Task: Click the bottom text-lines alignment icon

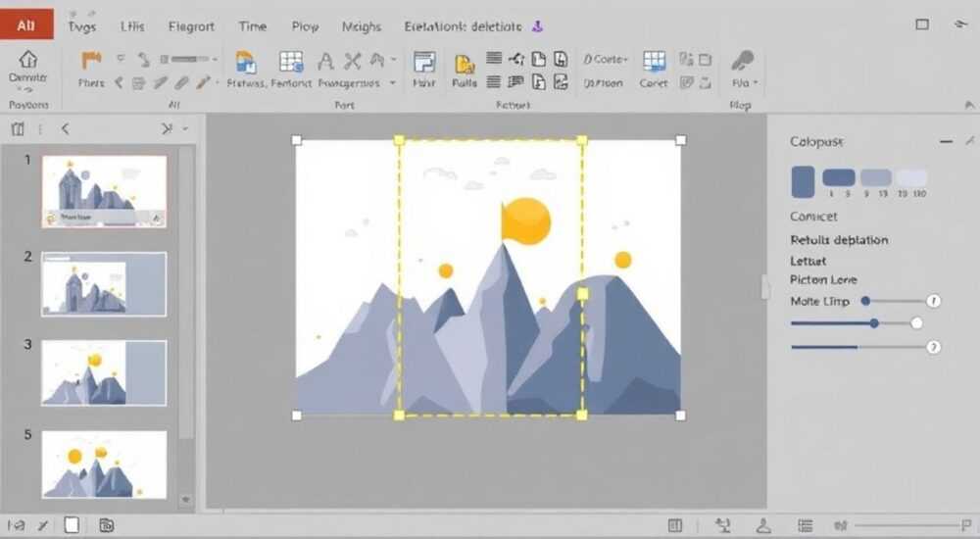Action: click(x=494, y=82)
